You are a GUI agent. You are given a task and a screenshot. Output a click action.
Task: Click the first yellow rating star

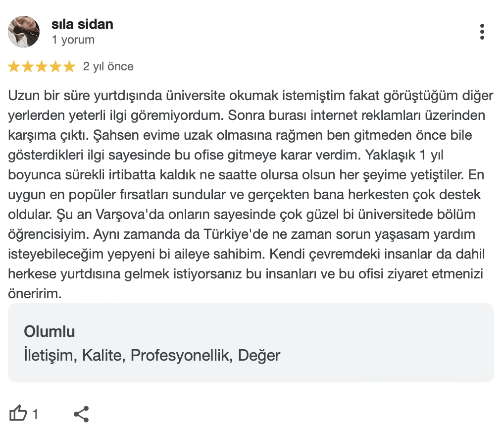14,66
